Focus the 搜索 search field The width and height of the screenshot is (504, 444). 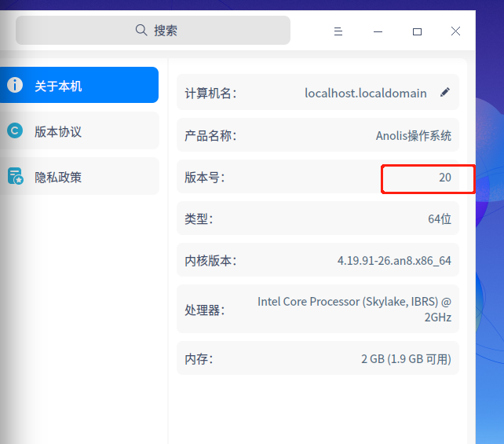point(165,31)
